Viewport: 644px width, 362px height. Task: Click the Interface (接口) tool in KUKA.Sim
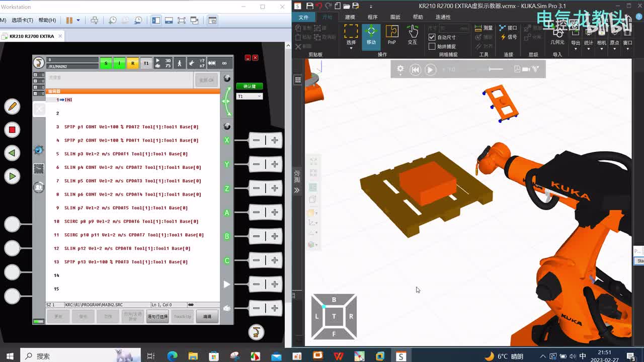(x=508, y=28)
